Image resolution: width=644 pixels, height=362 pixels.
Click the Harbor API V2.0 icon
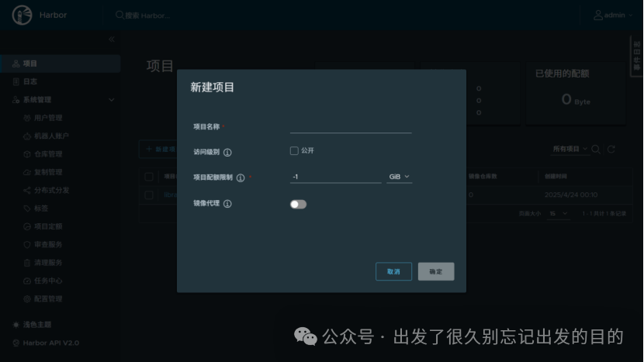click(x=16, y=343)
